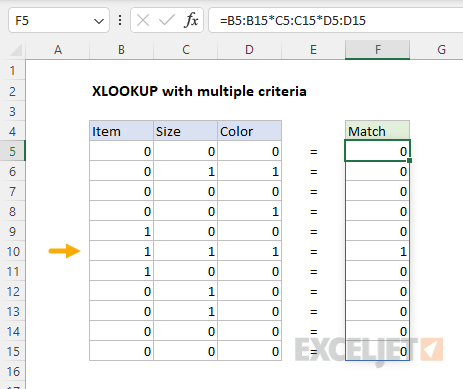Select row 15 header
Screen dimensions: 463x389
(x=13, y=351)
